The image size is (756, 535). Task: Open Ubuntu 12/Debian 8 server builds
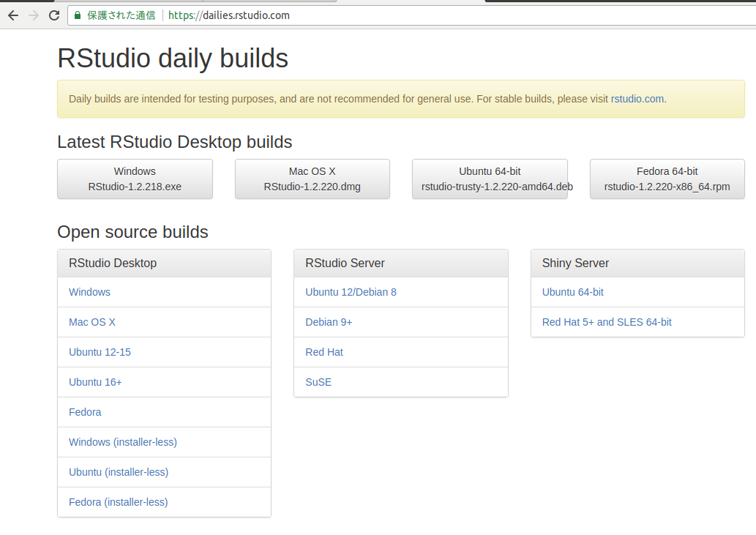(x=351, y=292)
